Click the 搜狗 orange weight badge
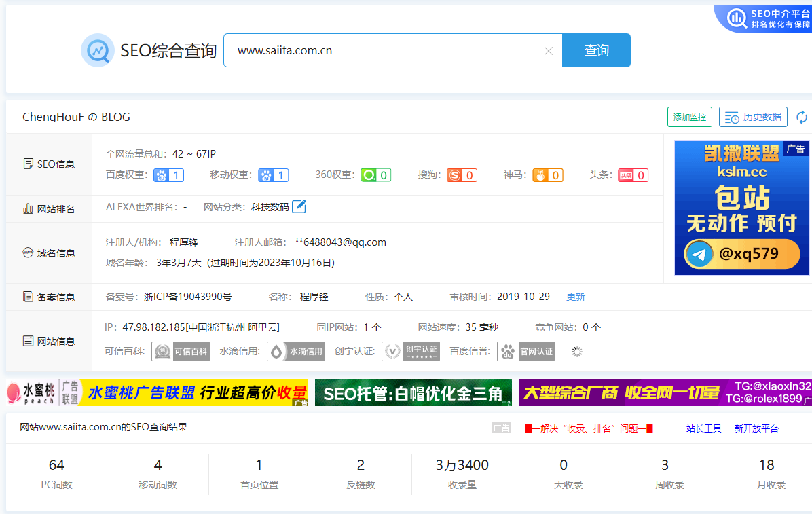812x514 pixels. (462, 175)
